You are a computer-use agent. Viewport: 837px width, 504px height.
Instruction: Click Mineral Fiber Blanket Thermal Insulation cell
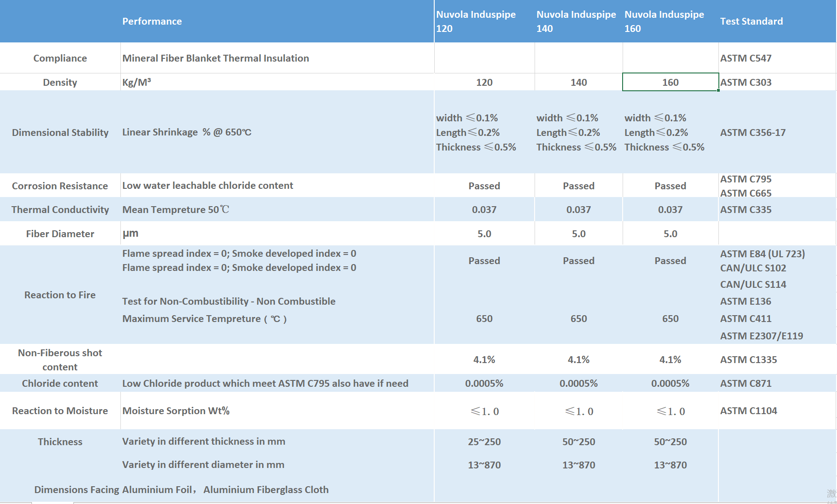coord(216,58)
